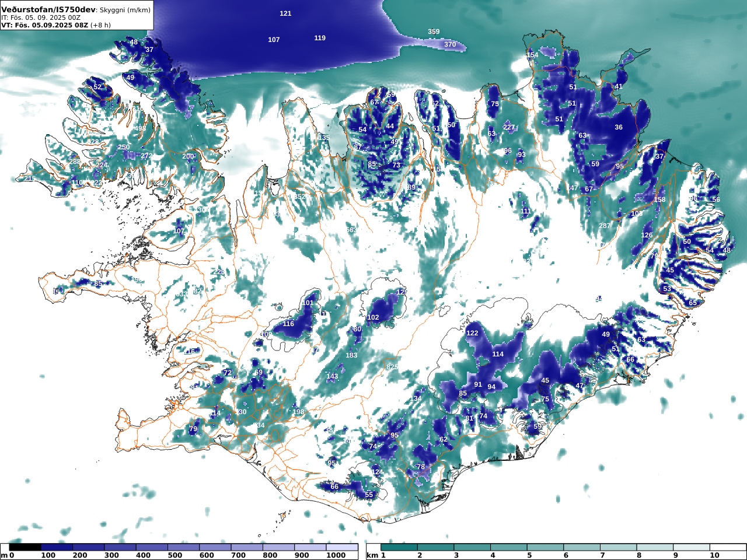
Task: Click the 'Veðurstofan/IS750dev' title text
Action: 48,10
